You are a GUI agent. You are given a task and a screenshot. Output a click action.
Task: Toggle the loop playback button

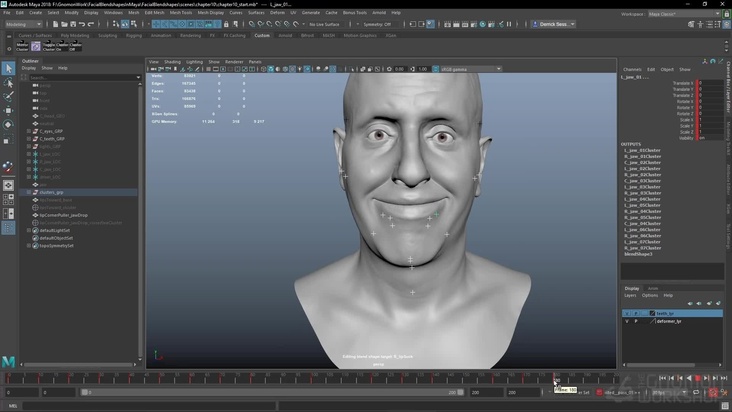click(x=696, y=392)
